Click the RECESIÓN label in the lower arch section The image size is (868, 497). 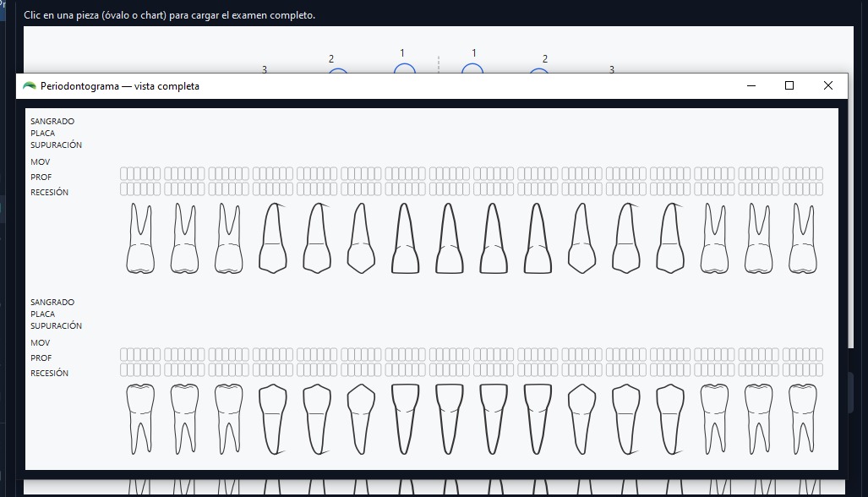tap(49, 373)
